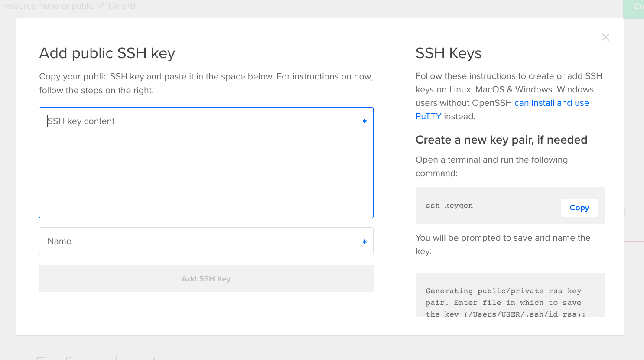Click Copy next to the ssh-keygen command
644x360 pixels.
click(x=579, y=208)
